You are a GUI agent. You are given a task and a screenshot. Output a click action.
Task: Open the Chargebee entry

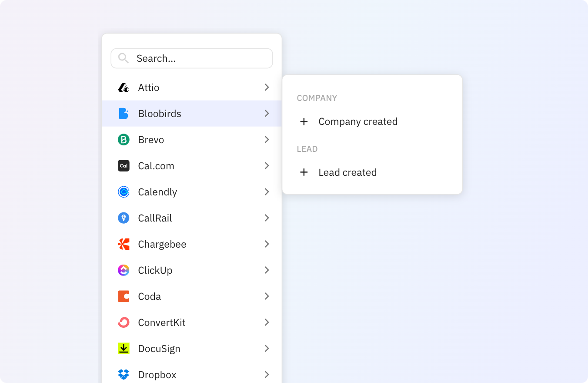(x=192, y=244)
